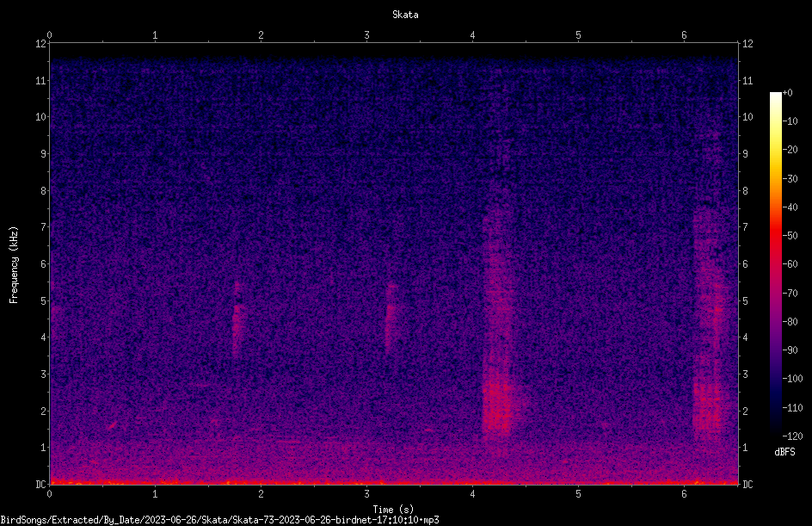Click the "DC" label on the left frequency axis
812x526 pixels.
(x=40, y=485)
